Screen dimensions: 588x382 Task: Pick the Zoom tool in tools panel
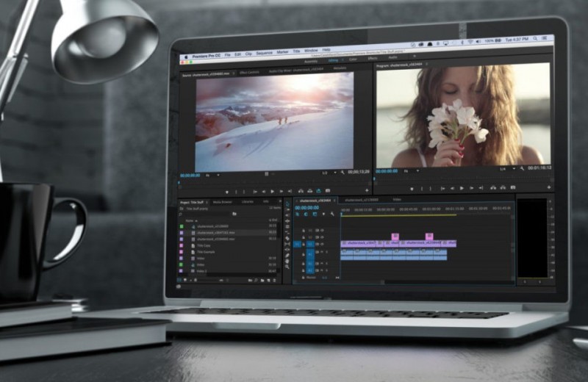pyautogui.click(x=286, y=267)
